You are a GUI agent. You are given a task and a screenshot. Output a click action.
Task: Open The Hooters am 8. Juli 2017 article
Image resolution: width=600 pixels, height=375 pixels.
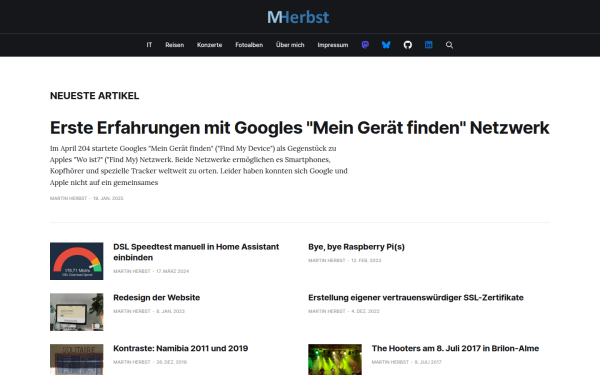[455, 349]
